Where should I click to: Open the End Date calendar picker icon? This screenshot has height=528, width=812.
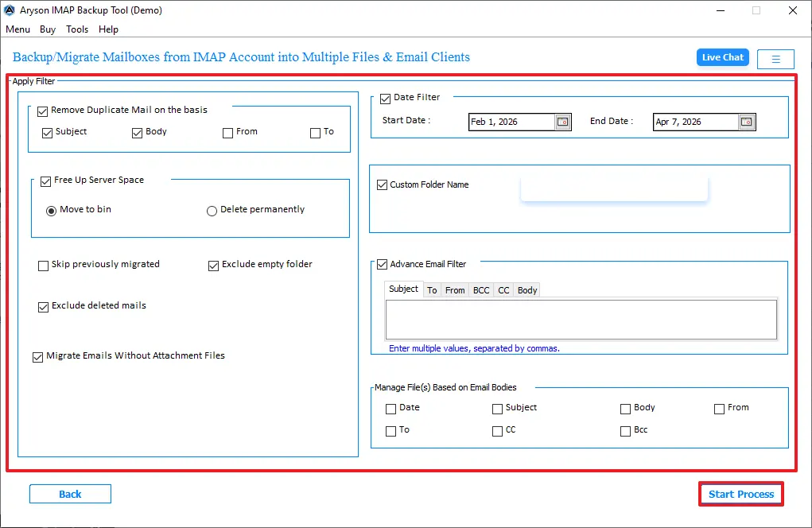746,122
